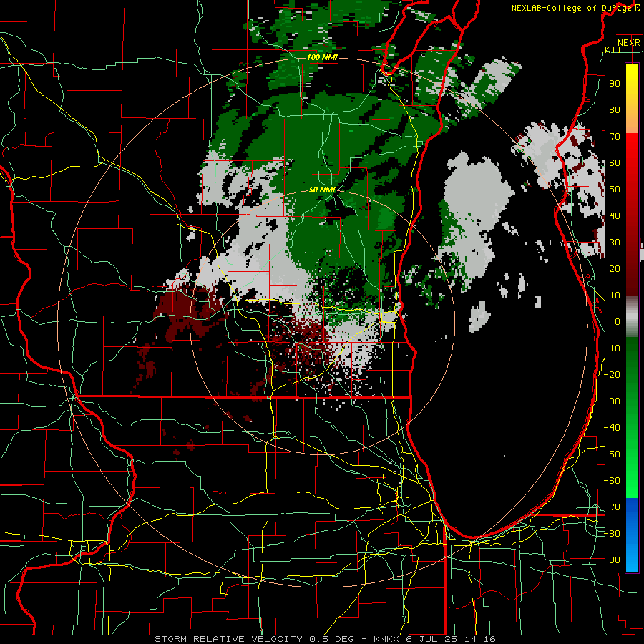This screenshot has width=644, height=644.
Task: Pick the gray zero-velocity segment of the color bar
Action: [x=632, y=317]
